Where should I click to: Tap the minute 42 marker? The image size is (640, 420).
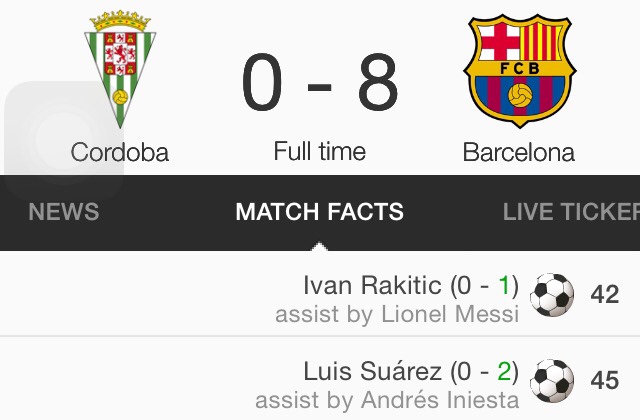point(605,296)
